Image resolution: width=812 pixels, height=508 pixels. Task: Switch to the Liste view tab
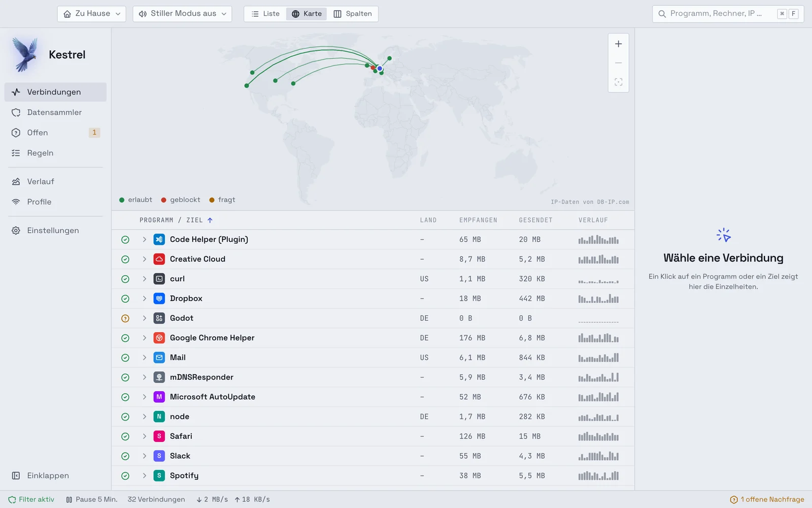[265, 14]
